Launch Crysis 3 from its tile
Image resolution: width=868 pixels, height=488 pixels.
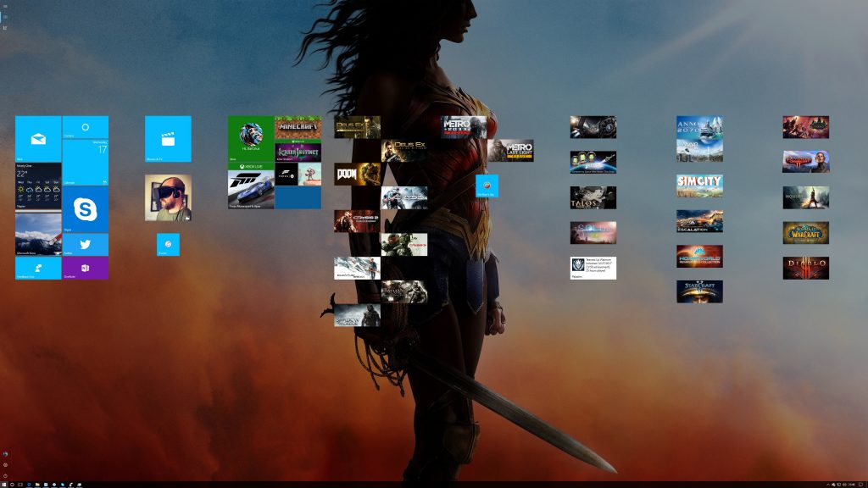pyautogui.click(x=404, y=245)
